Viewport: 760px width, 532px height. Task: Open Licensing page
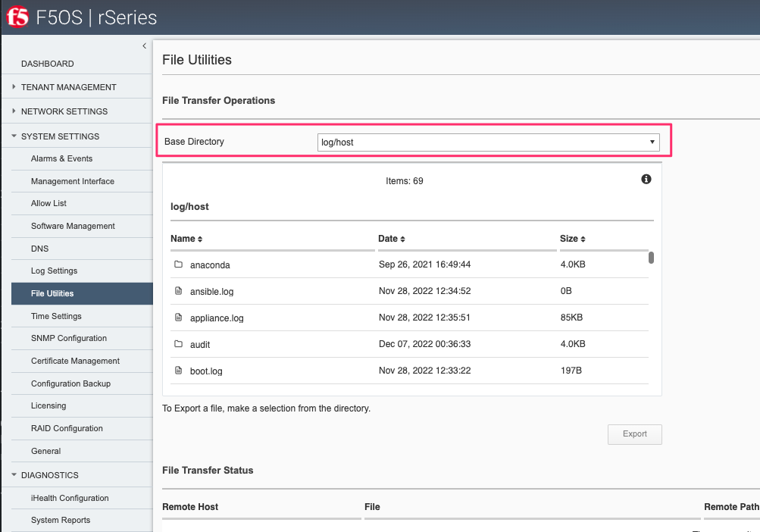[x=48, y=405]
